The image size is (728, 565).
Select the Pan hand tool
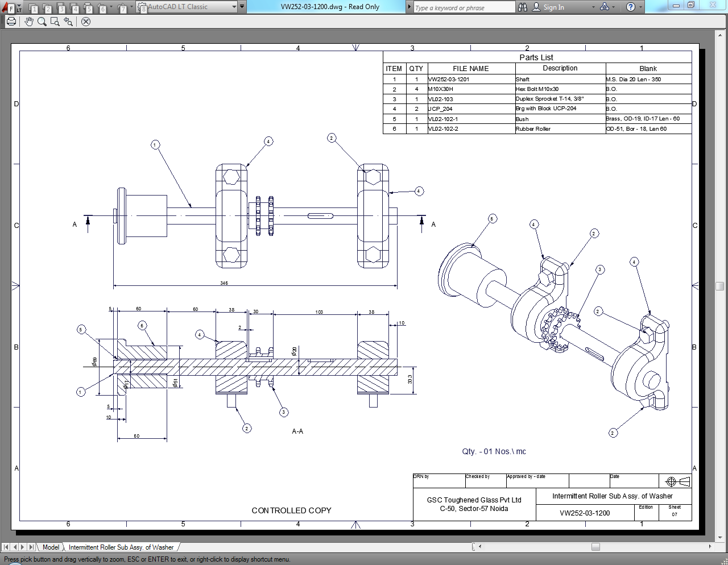pos(29,22)
